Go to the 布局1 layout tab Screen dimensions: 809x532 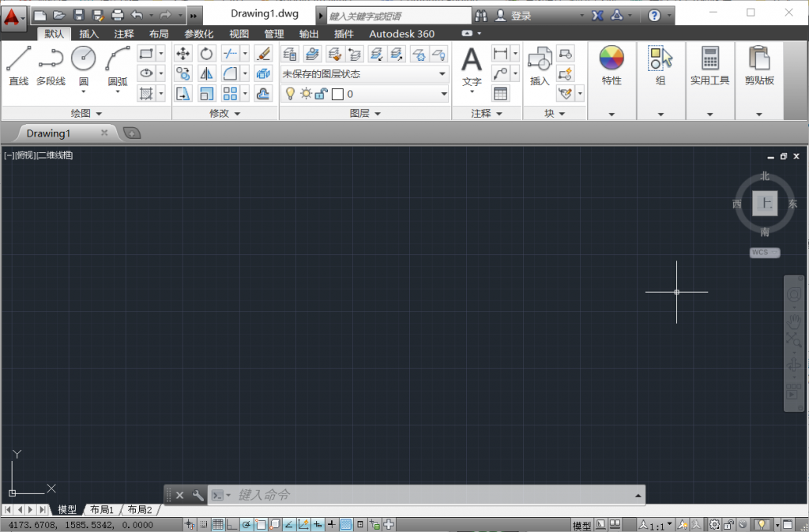[x=102, y=510]
